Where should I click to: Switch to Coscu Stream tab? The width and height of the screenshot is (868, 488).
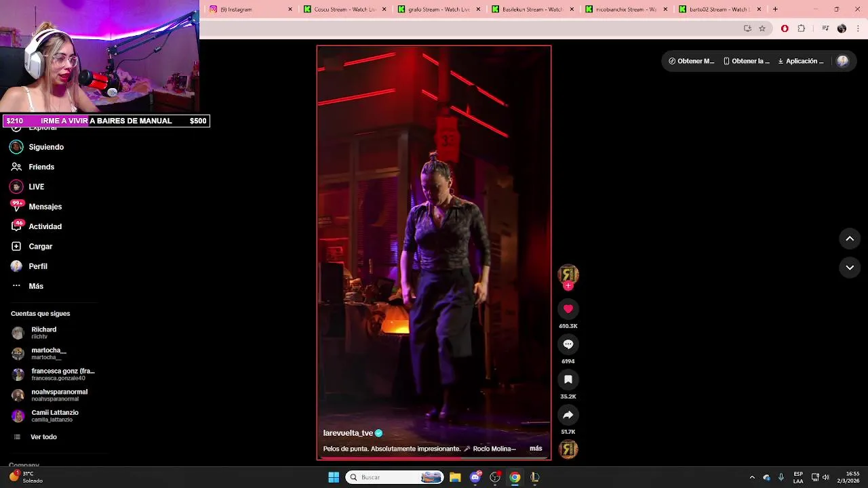[x=343, y=9]
